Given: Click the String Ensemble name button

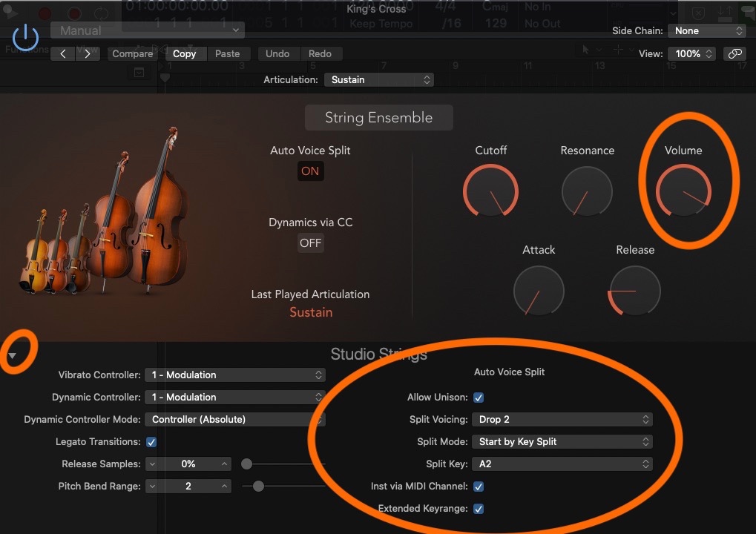Looking at the screenshot, I should (x=379, y=118).
